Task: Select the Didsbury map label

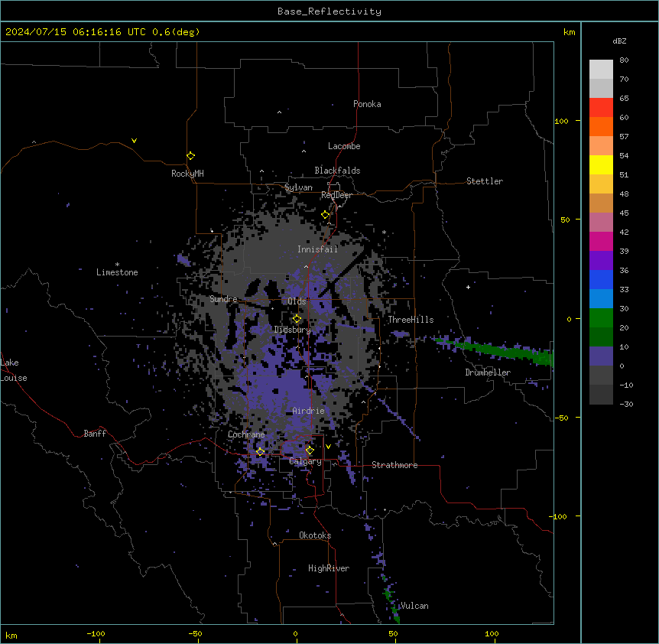Action: [293, 330]
